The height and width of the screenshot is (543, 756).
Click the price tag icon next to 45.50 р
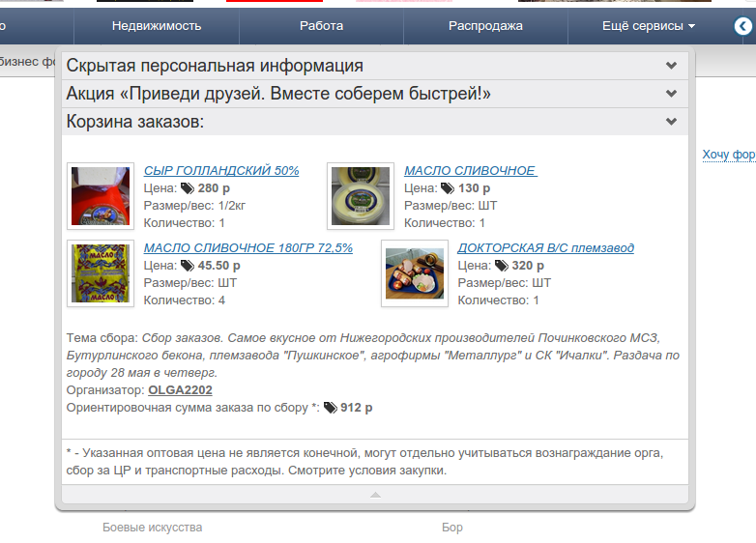click(x=188, y=265)
